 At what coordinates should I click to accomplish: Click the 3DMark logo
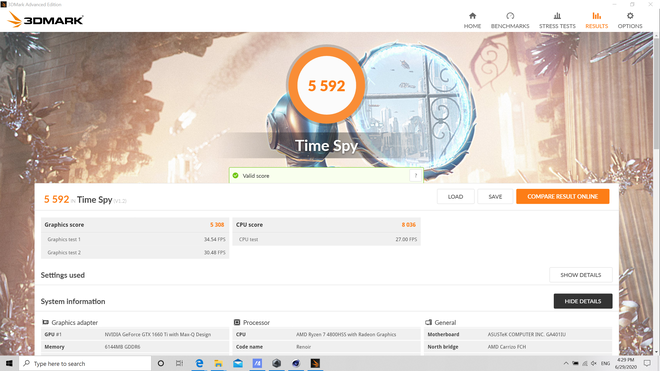45,20
